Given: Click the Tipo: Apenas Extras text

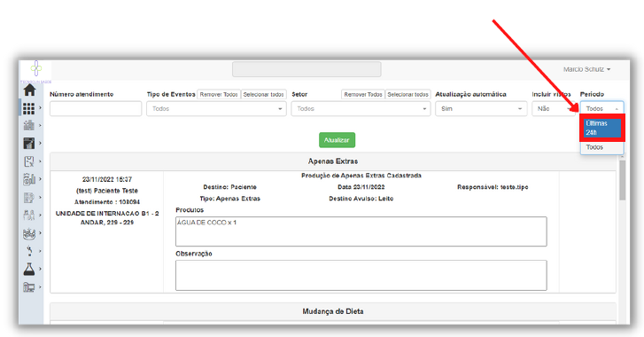Looking at the screenshot, I should pyautogui.click(x=230, y=199).
